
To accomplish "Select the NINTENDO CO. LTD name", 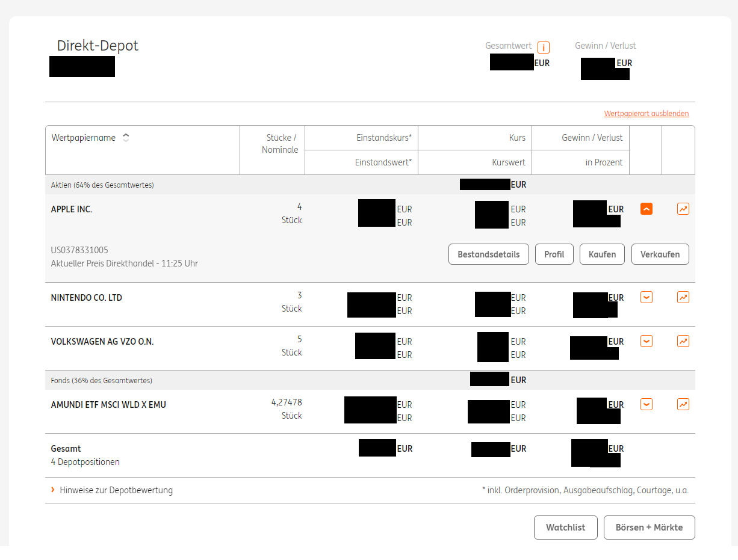I will 87,298.
